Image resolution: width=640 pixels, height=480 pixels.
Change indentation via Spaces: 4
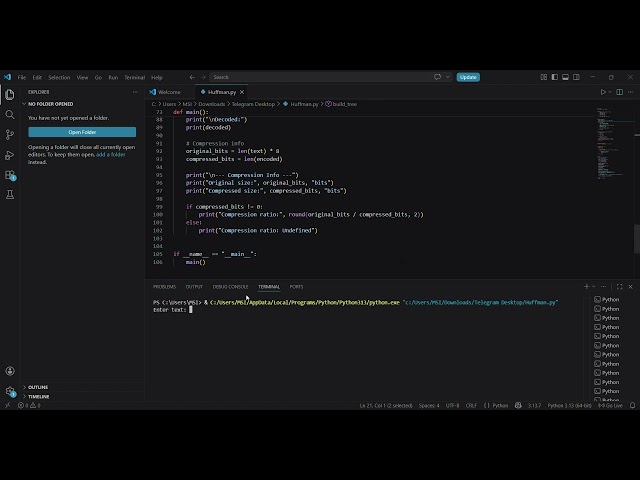click(429, 406)
